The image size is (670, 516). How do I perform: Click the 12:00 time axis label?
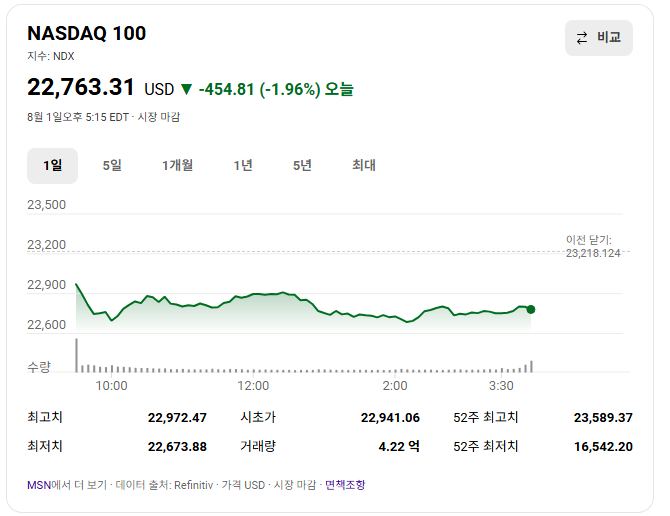[x=253, y=386]
